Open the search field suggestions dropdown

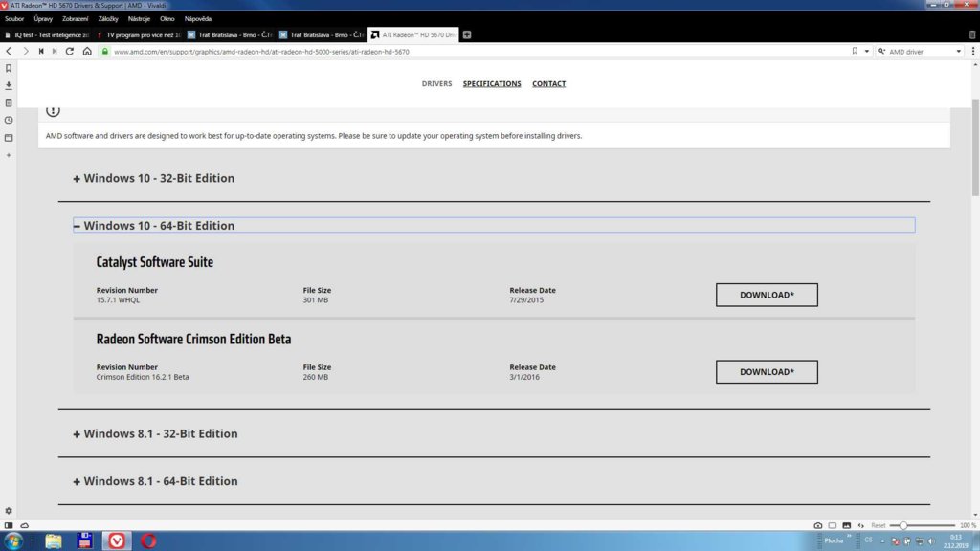point(959,52)
